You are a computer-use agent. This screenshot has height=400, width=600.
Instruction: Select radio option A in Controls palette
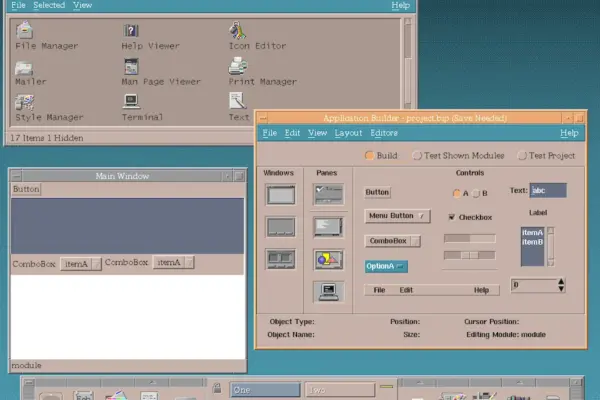click(457, 193)
